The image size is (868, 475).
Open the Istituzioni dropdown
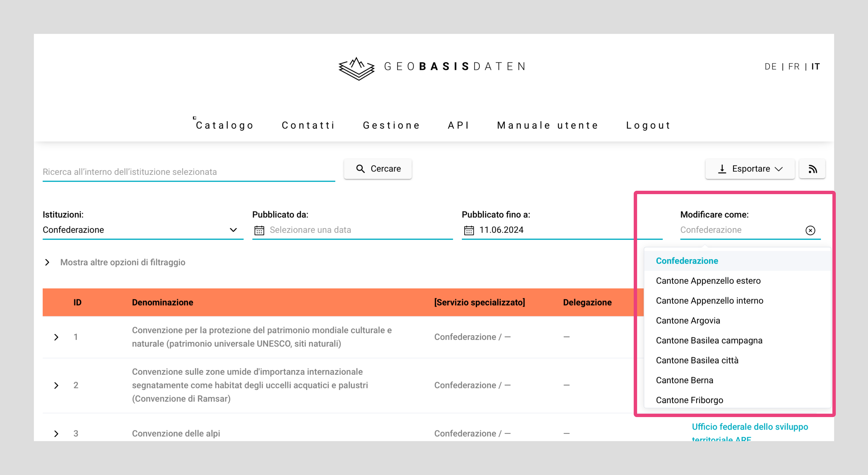tap(142, 230)
